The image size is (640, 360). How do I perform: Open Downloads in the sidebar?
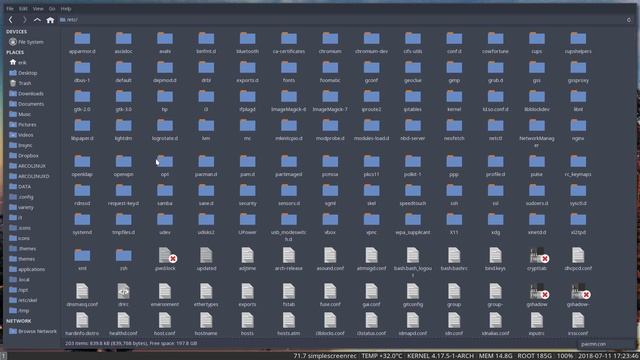[27, 93]
